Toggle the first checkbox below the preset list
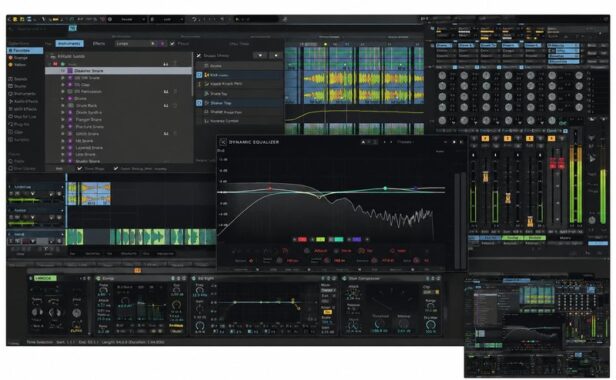Image resolution: width=616 pixels, height=380 pixels. click(80, 169)
